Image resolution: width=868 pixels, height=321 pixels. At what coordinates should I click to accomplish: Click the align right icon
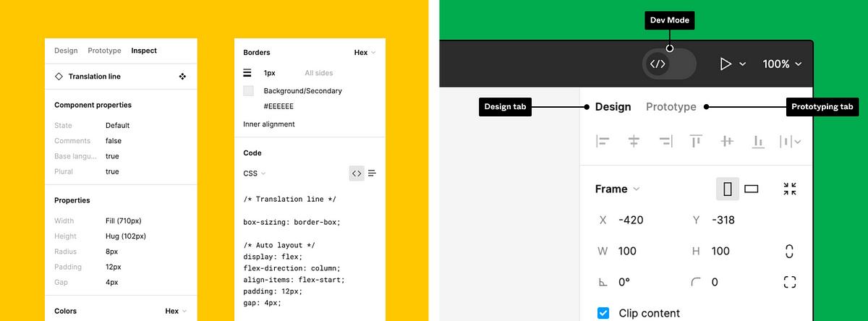(665, 142)
